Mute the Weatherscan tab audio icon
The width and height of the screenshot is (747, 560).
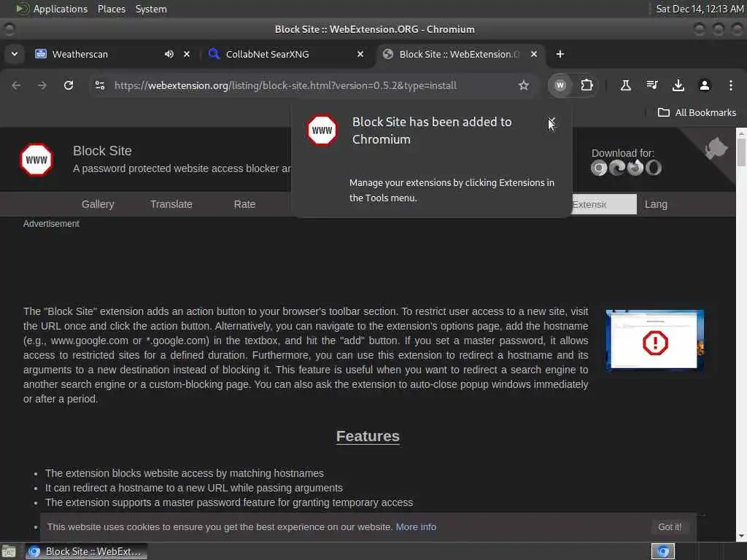point(169,54)
